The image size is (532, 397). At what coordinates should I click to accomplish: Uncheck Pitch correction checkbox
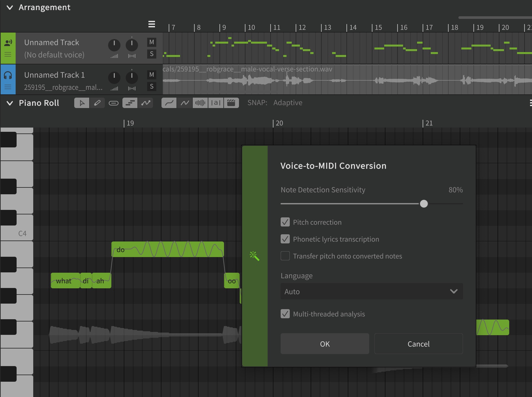coord(285,222)
